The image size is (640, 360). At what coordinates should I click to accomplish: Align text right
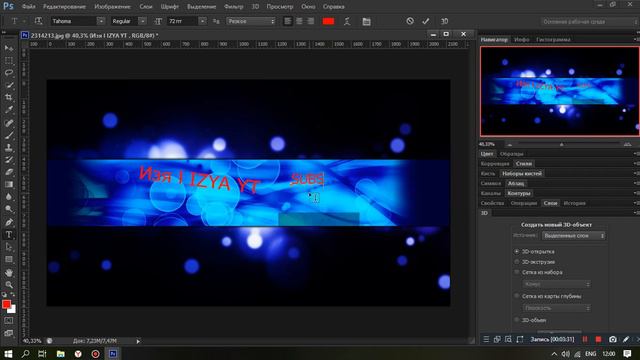tap(311, 21)
